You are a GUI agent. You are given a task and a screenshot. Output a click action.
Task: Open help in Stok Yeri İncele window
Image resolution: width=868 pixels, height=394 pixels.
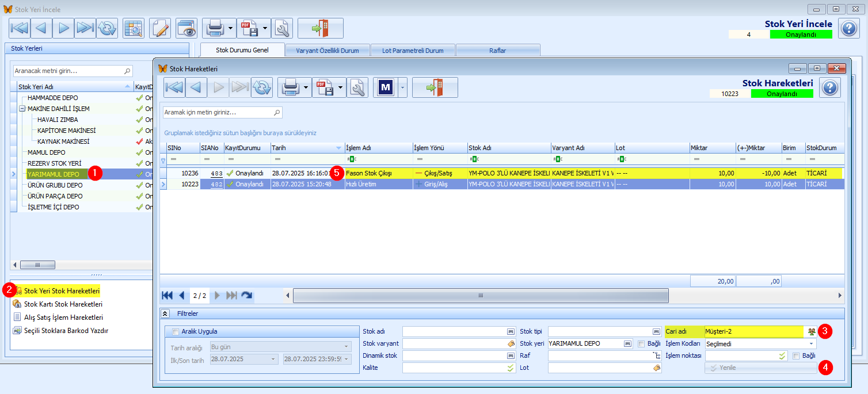pos(849,28)
